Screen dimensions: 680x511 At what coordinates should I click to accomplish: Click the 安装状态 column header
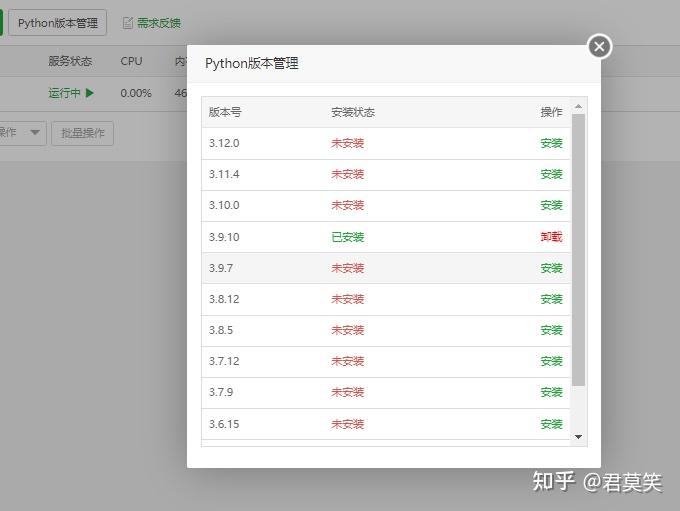point(353,112)
